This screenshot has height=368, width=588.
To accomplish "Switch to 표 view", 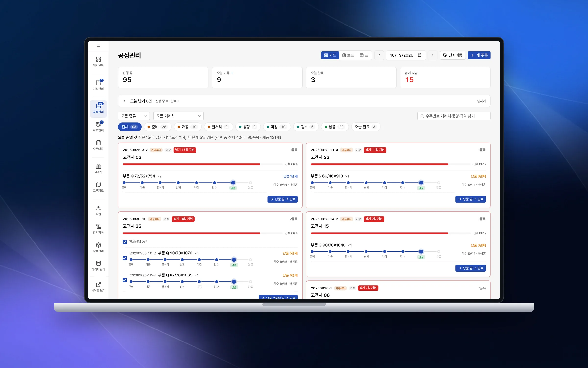I will coord(364,55).
